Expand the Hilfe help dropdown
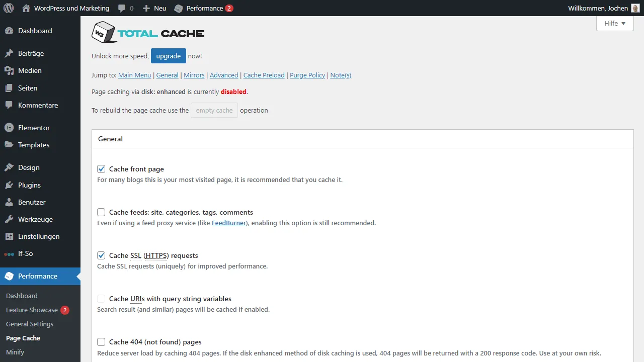The height and width of the screenshot is (362, 644). tap(615, 23)
